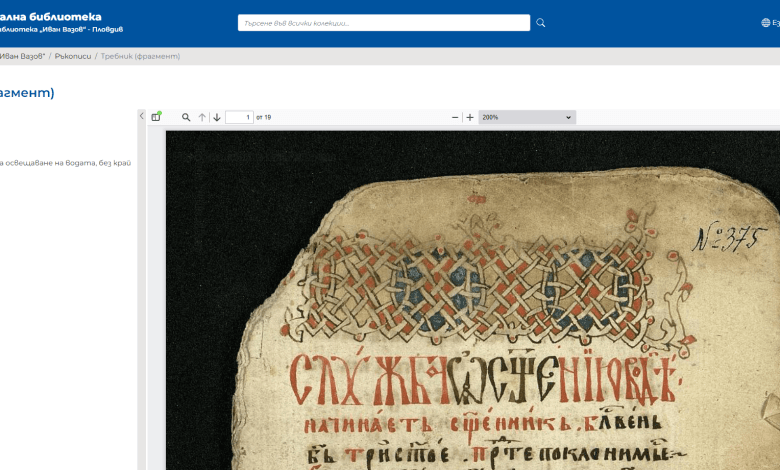Viewport: 780px width, 470px height.
Task: Click the manuscript page image
Action: 473,300
